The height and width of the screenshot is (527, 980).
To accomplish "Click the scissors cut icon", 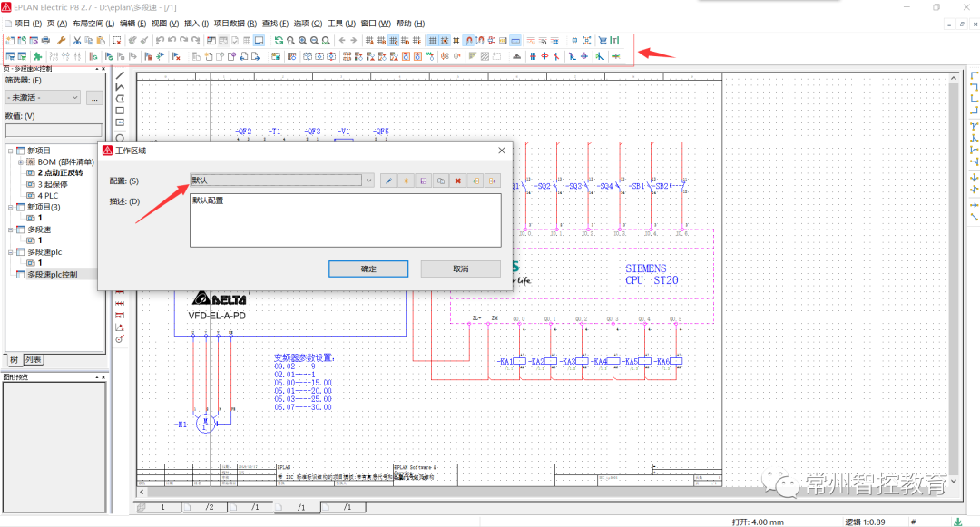I will [x=77, y=41].
